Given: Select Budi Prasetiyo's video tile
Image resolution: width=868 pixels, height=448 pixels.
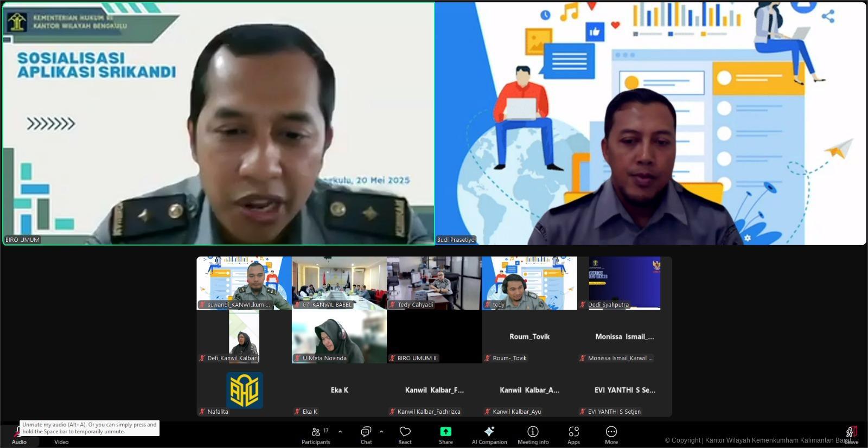Looking at the screenshot, I should pos(650,124).
